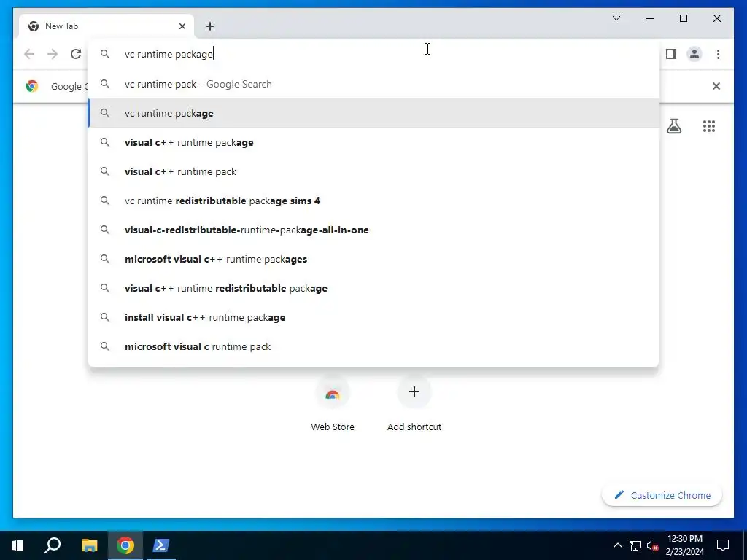Select 'install visual c++ runtime package' suggestion
Image resolution: width=747 pixels, height=560 pixels.
373,317
